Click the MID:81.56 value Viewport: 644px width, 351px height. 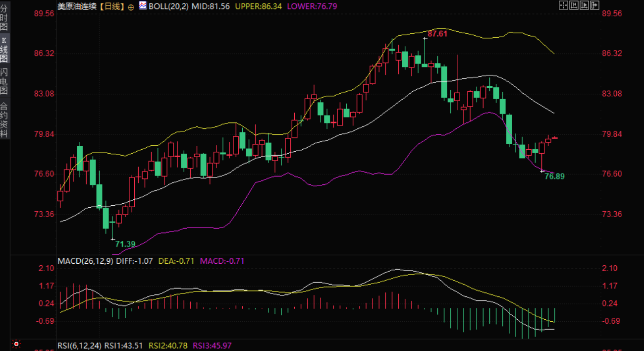pos(212,6)
